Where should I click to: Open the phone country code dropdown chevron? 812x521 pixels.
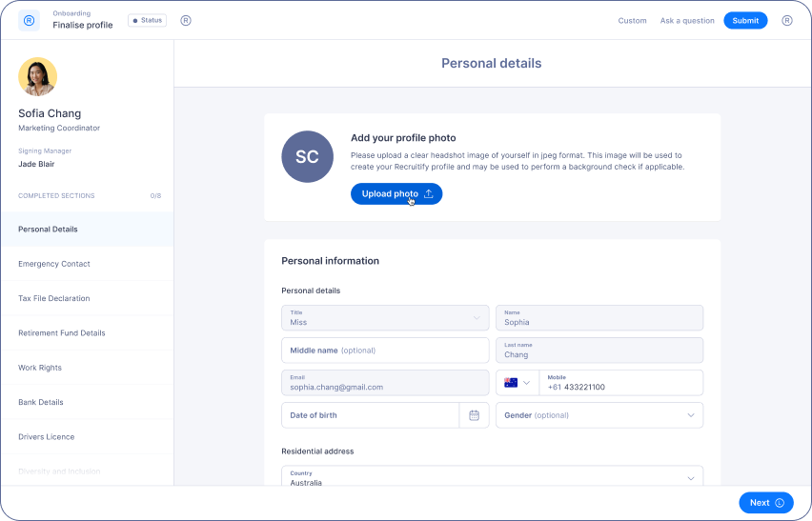coord(526,383)
